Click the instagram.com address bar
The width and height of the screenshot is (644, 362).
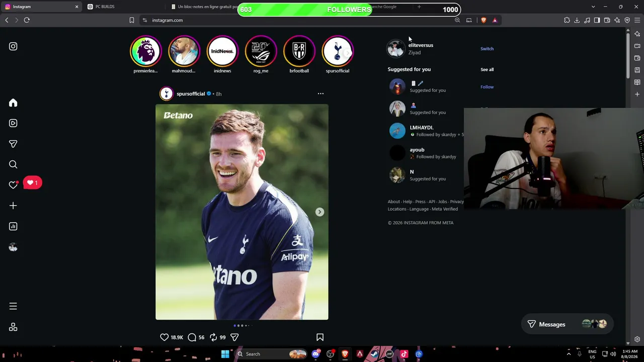297,20
